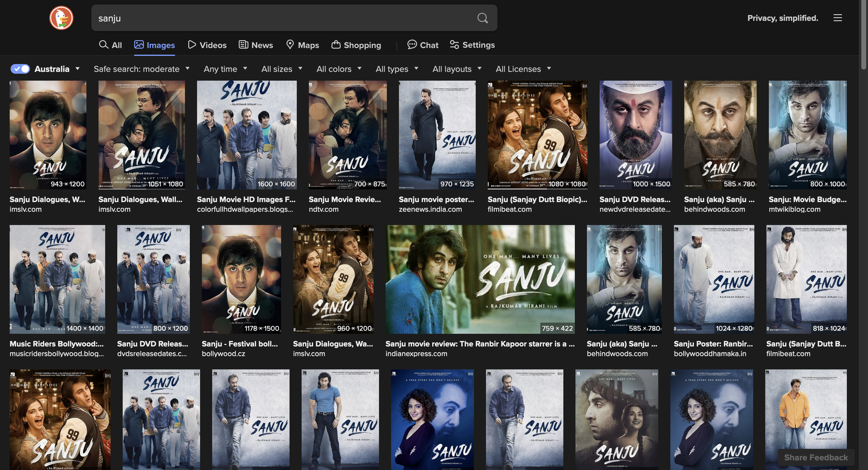This screenshot has height=470, width=868.
Task: Switch to the All results tab
Action: click(111, 45)
